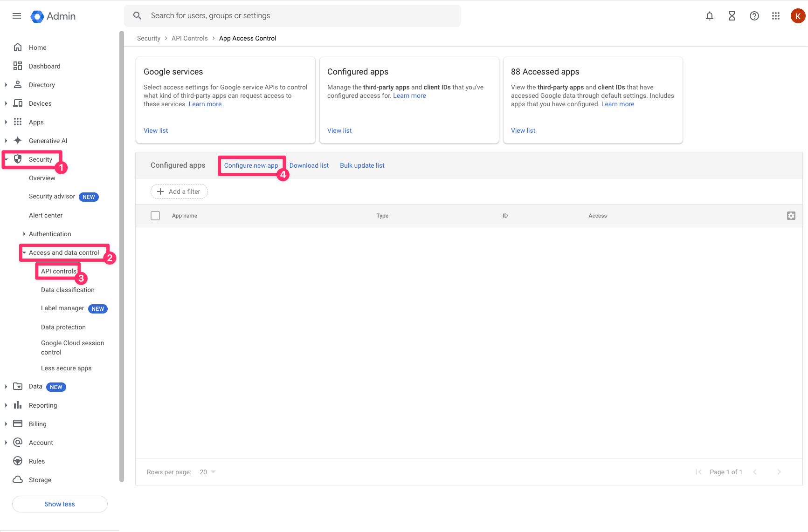Click the Home house icon
This screenshot has width=808, height=532.
[18, 48]
